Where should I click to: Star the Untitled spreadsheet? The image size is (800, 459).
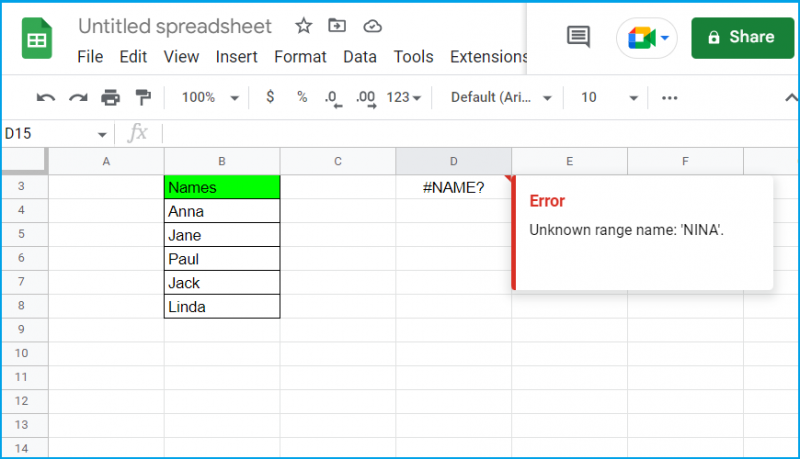pyautogui.click(x=304, y=26)
